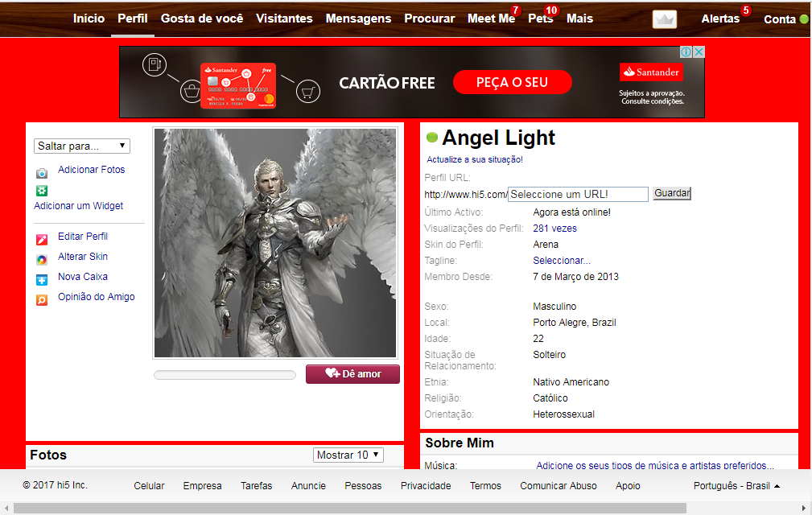The width and height of the screenshot is (812, 515).
Task: Open Apoio footer link
Action: coord(629,485)
